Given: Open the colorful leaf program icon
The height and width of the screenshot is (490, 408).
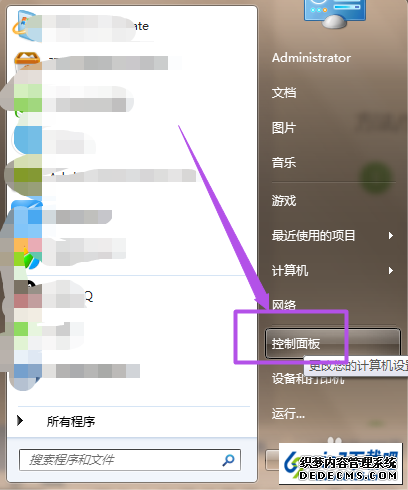Looking at the screenshot, I should tap(31, 258).
